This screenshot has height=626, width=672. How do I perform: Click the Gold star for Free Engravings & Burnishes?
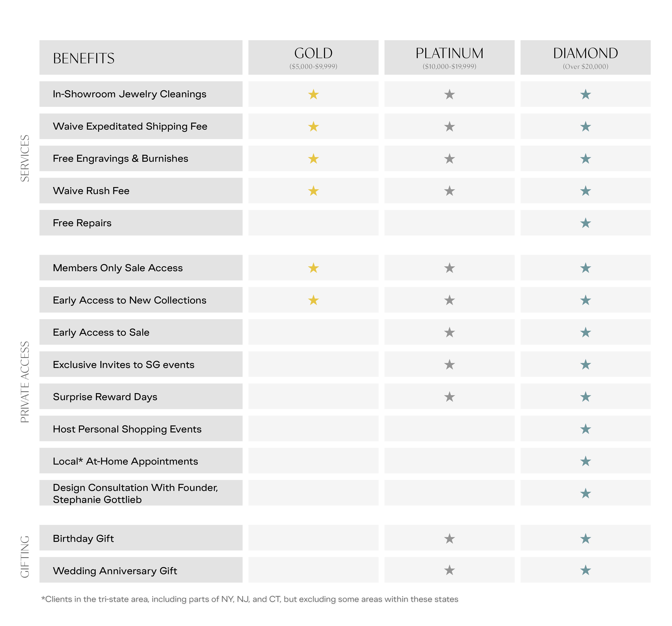click(313, 159)
